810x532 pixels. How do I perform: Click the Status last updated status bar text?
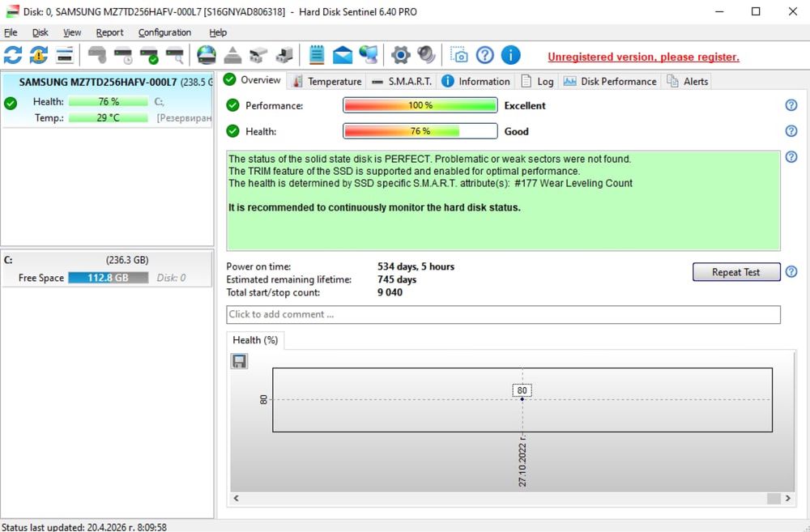point(84,527)
